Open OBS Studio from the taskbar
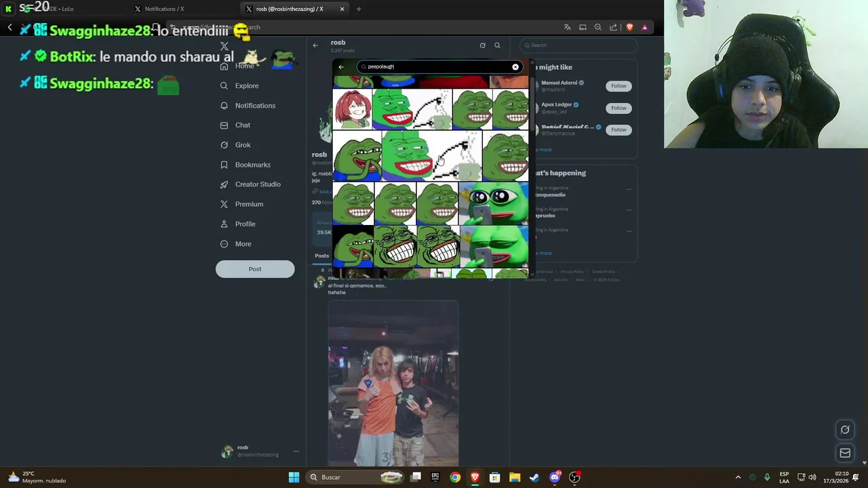 tap(574, 477)
